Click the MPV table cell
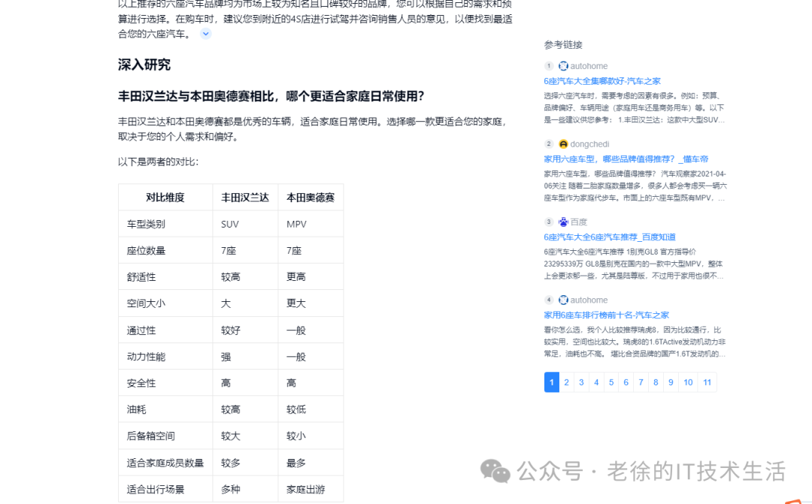Screen dimensions: 812x504 [296, 224]
